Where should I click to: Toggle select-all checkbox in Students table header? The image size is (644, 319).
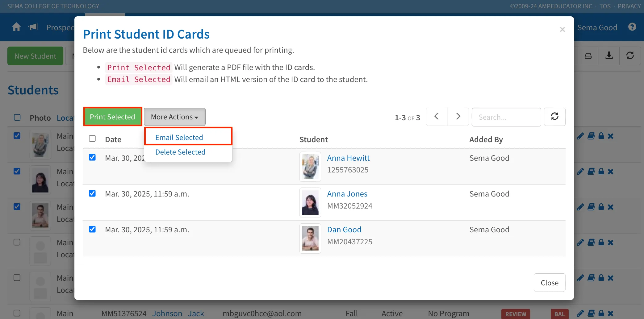click(x=17, y=117)
